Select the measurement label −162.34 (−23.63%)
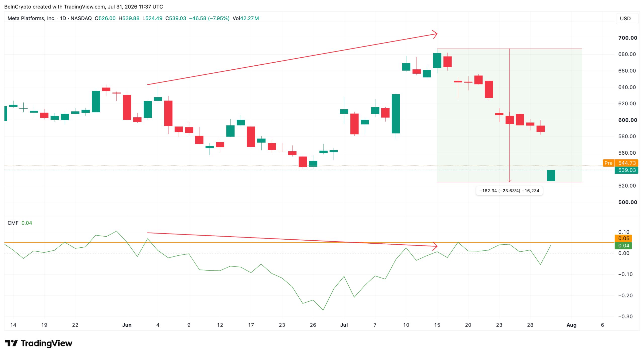644x356 pixels. 509,191
